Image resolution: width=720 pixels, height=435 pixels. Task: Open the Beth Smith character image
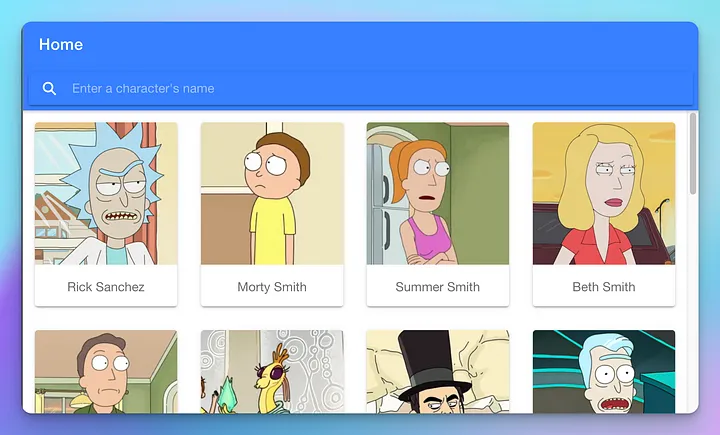pos(604,193)
